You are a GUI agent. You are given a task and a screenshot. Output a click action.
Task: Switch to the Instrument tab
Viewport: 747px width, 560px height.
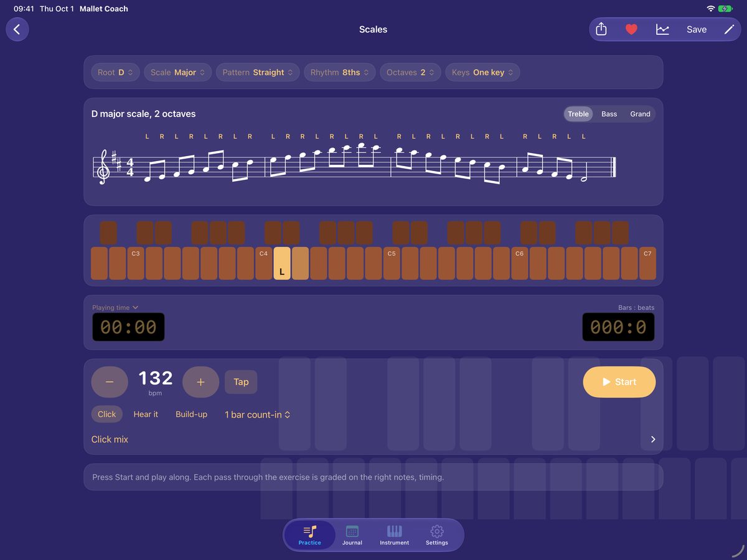(395, 535)
